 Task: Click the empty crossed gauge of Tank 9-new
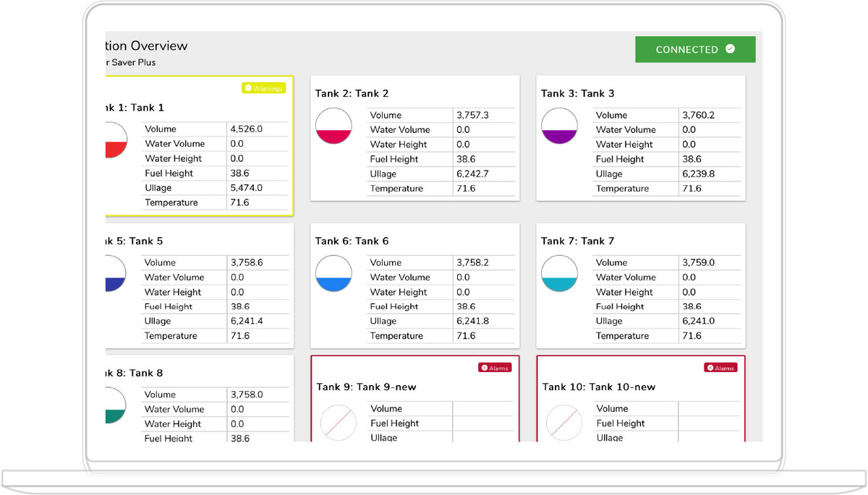click(x=339, y=423)
